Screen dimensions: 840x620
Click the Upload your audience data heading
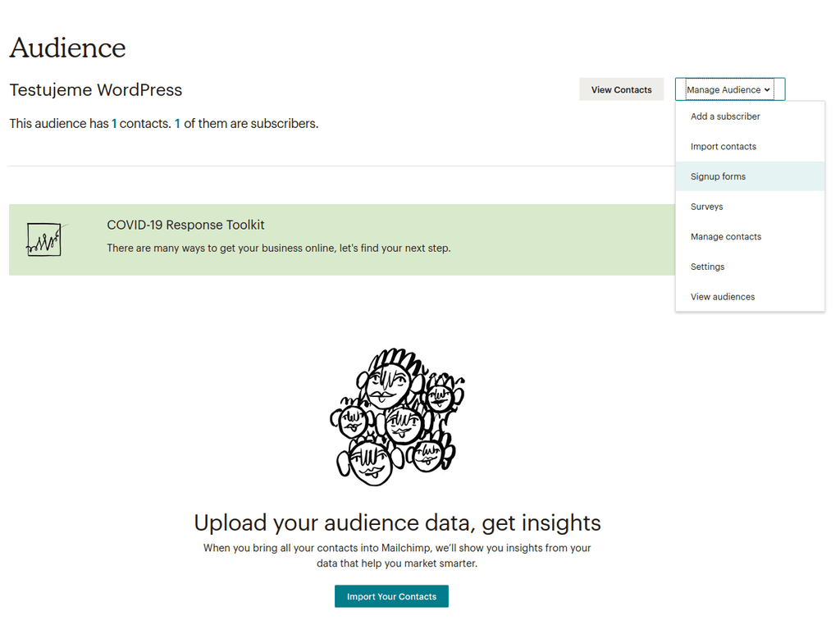point(397,522)
